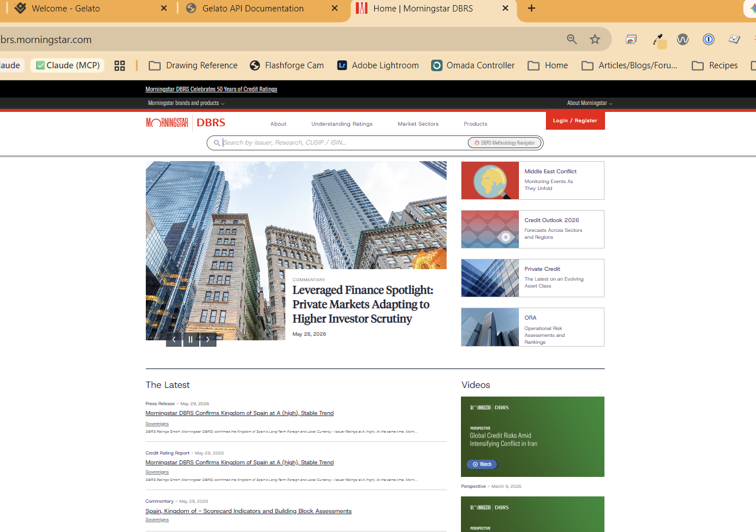
Task: Open the Understanding Ratings menu
Action: (x=342, y=124)
